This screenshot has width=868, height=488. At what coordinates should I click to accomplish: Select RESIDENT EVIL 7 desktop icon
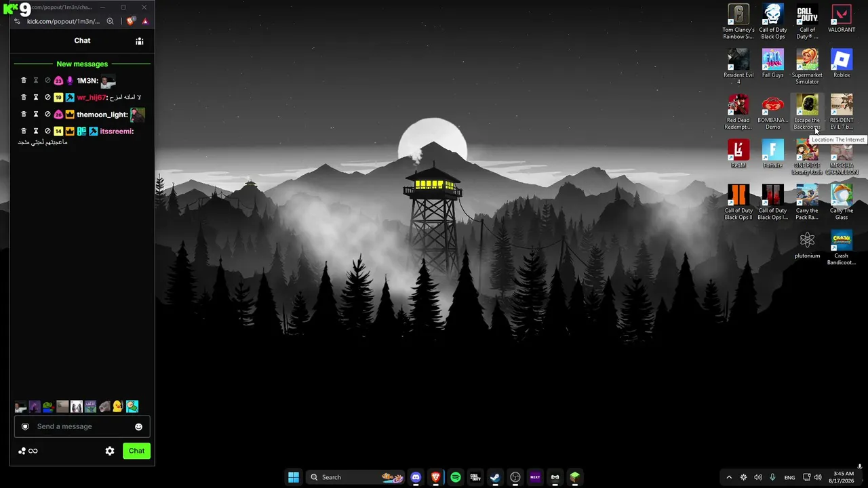[842, 113]
